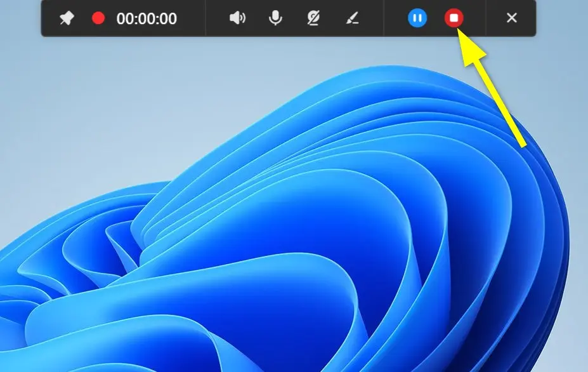Close the recording toolbar

pos(511,18)
